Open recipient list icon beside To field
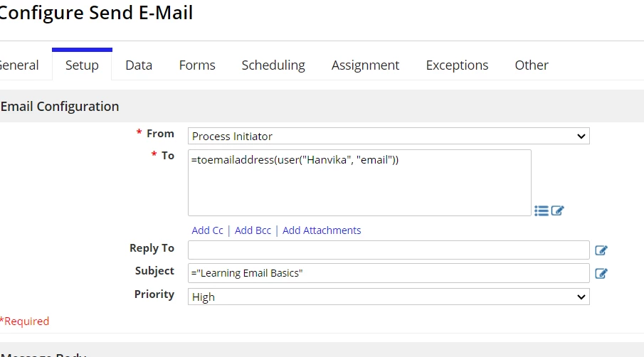The height and width of the screenshot is (357, 644). 542,211
